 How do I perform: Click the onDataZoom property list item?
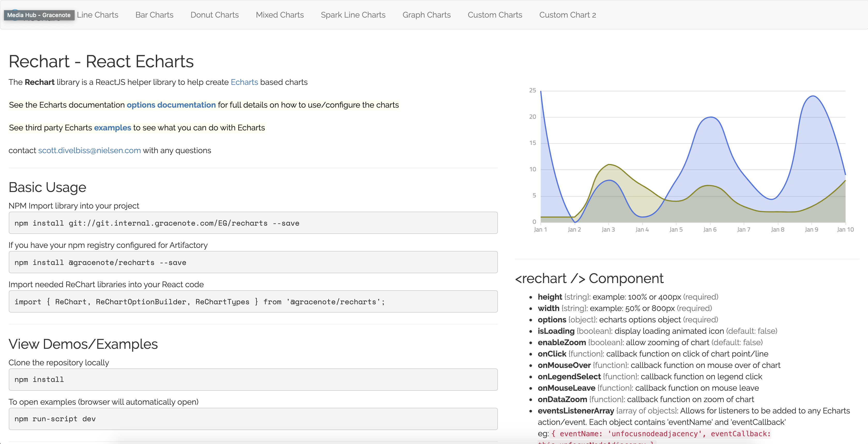click(646, 399)
